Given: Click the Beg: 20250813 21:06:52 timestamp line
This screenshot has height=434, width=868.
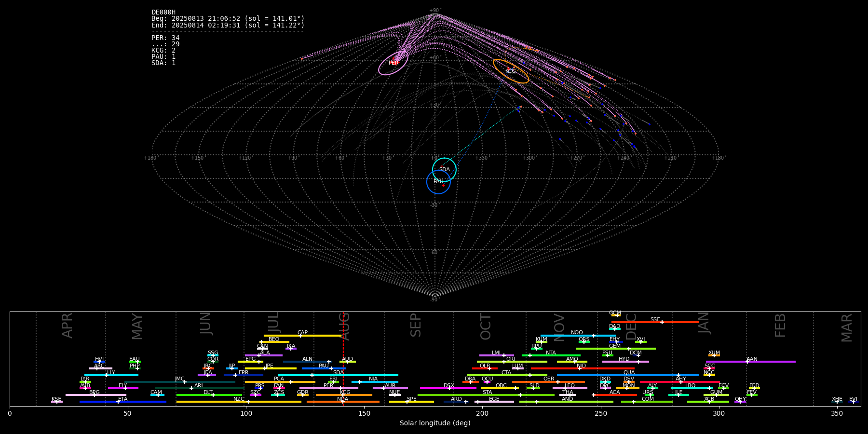Looking at the screenshot, I should (x=228, y=19).
